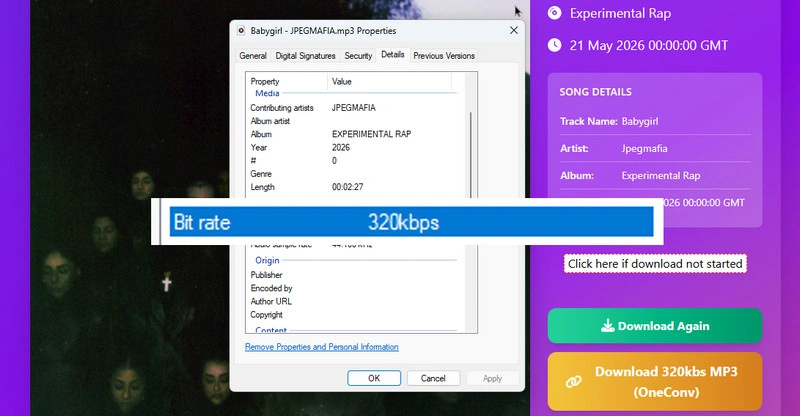Viewport: 800px width, 416px height.
Task: Open the Previous Versions tab
Action: click(x=444, y=56)
